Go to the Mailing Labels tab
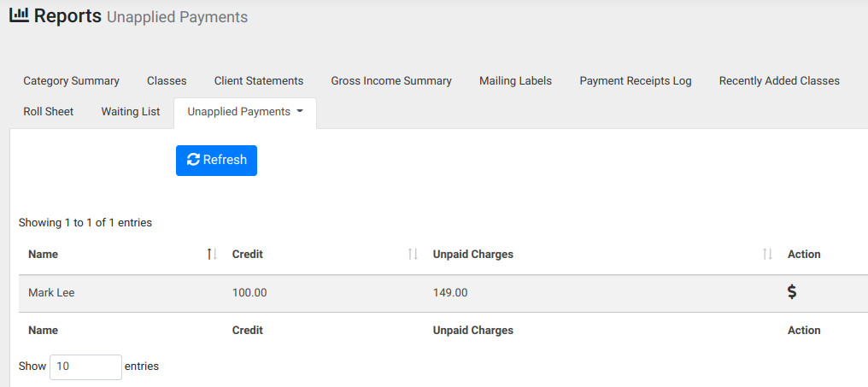The width and height of the screenshot is (868, 387). (x=515, y=81)
